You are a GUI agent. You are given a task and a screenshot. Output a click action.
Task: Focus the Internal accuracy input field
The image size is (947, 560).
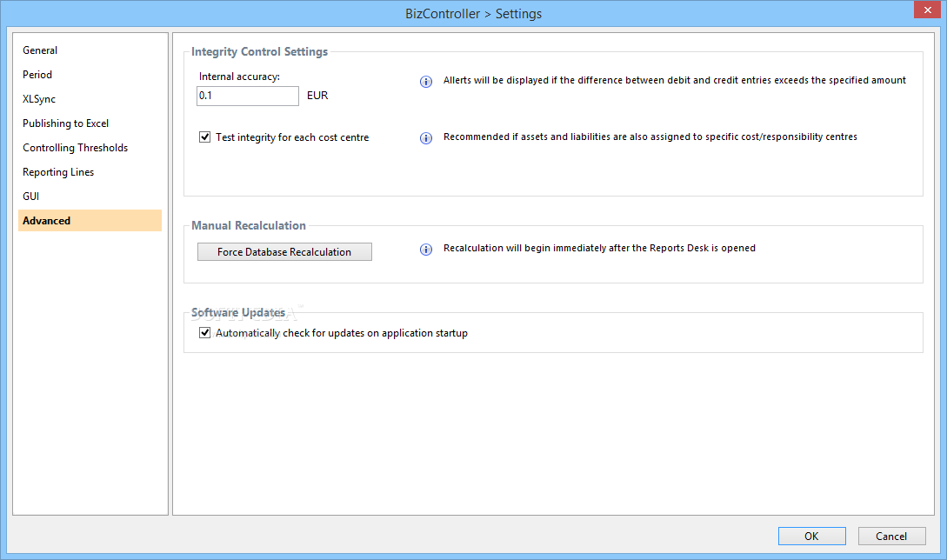pos(248,96)
